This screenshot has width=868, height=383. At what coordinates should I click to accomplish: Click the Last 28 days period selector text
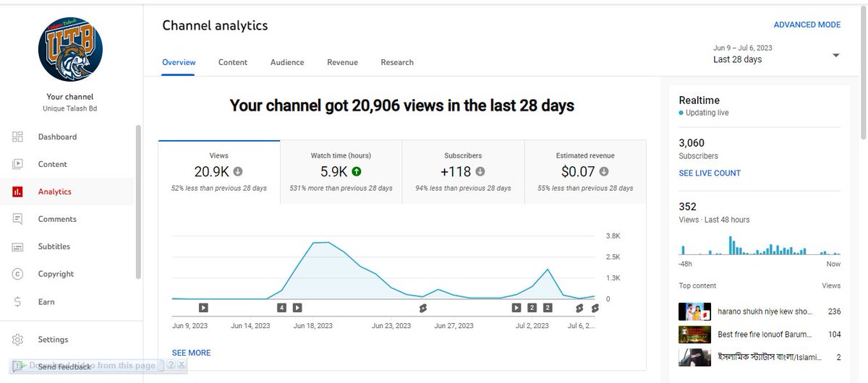point(737,59)
